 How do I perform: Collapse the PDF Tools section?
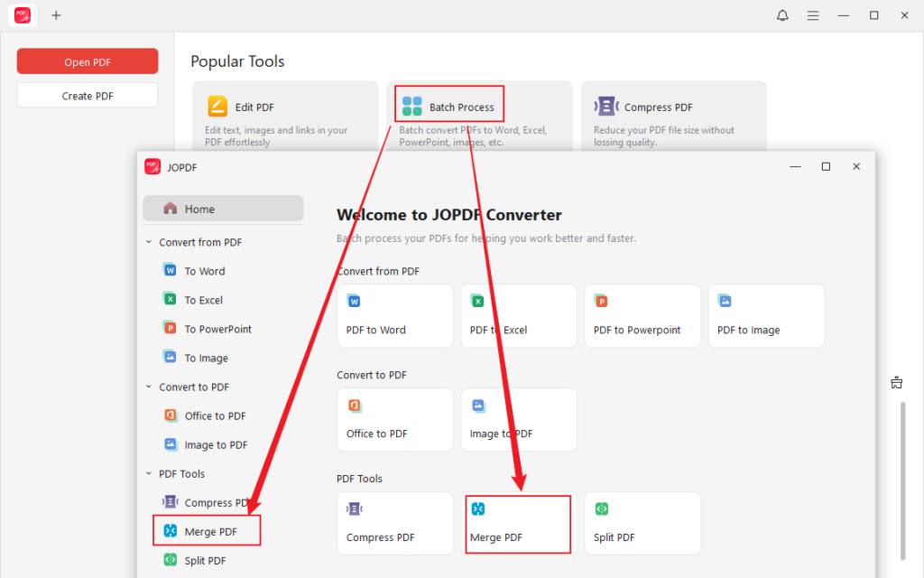148,473
